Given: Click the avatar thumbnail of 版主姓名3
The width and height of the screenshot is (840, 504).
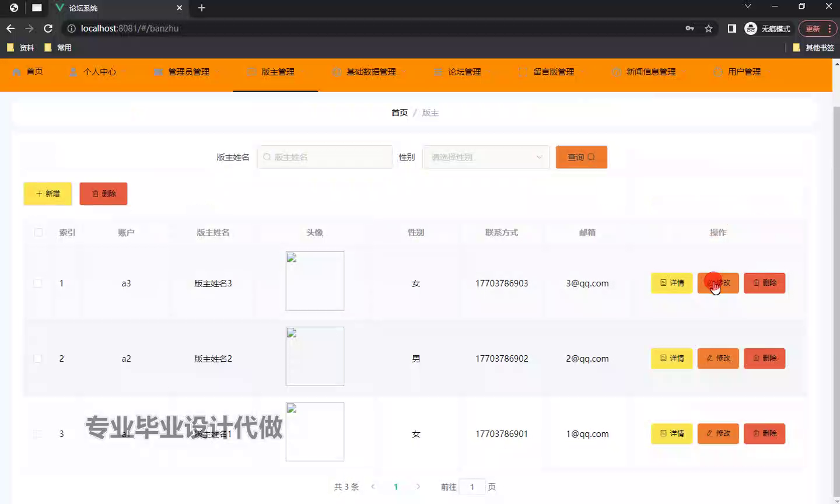Looking at the screenshot, I should pyautogui.click(x=315, y=281).
